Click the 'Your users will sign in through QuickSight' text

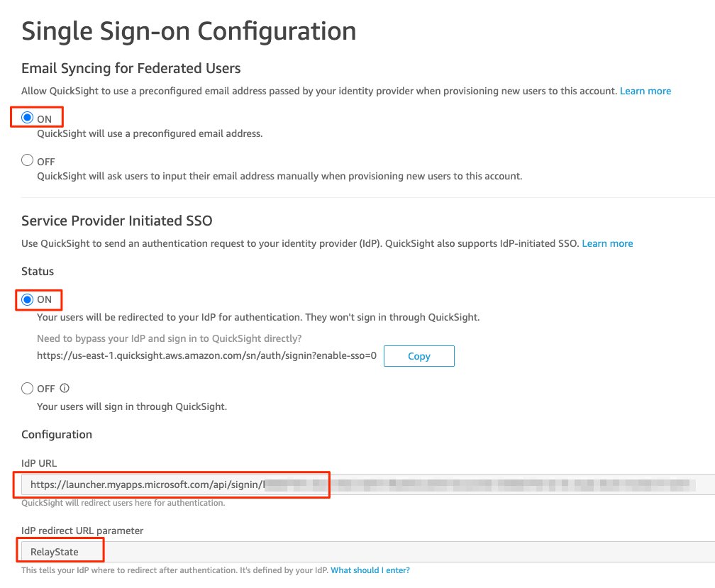pyautogui.click(x=132, y=406)
